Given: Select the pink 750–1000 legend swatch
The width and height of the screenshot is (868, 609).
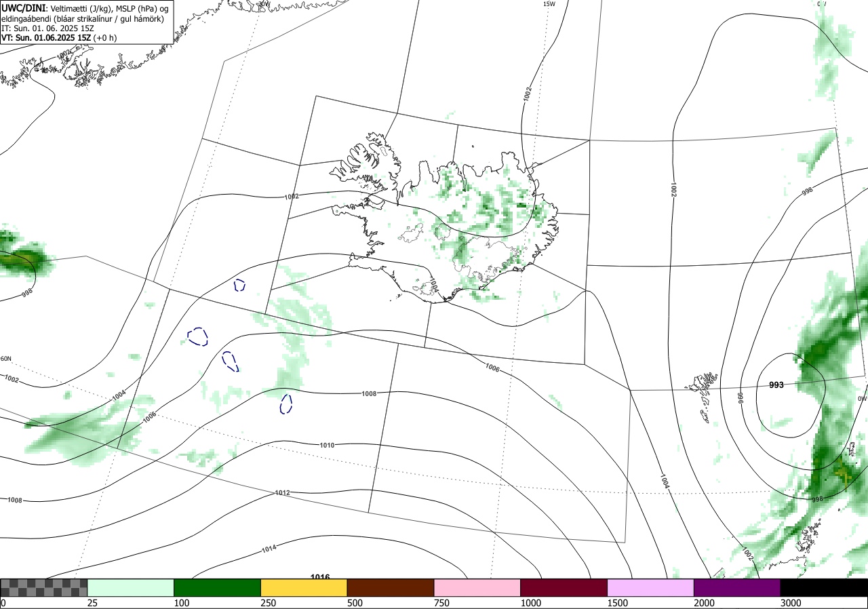Looking at the screenshot, I should (477, 588).
